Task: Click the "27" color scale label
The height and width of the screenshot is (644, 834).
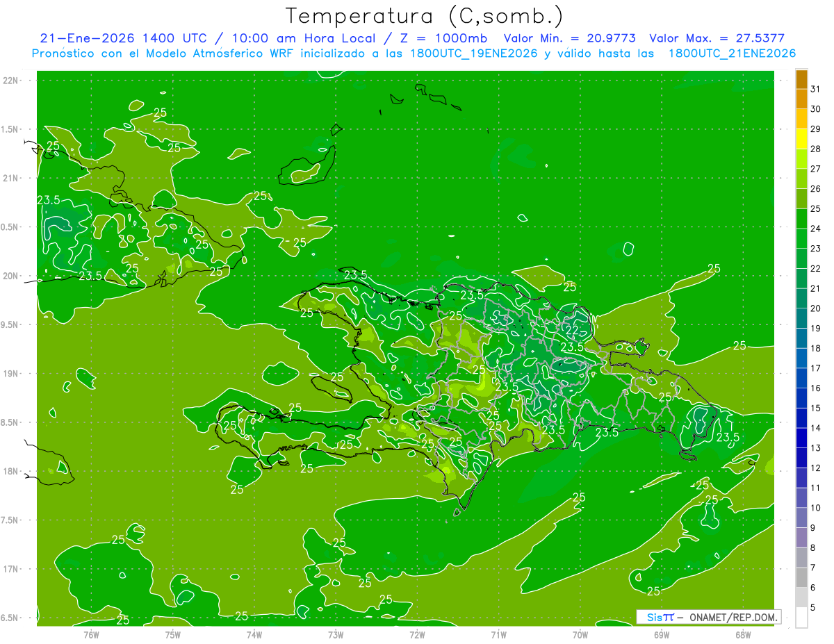Action: tap(816, 169)
